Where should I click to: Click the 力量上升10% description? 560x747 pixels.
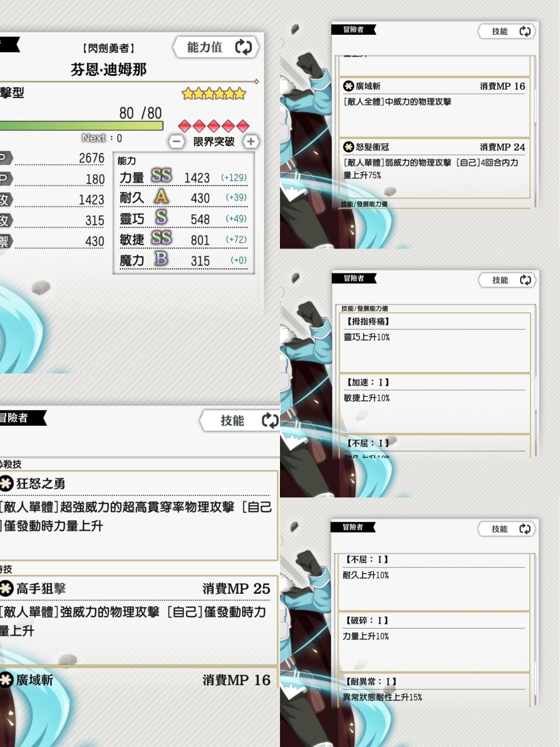pyautogui.click(x=366, y=636)
